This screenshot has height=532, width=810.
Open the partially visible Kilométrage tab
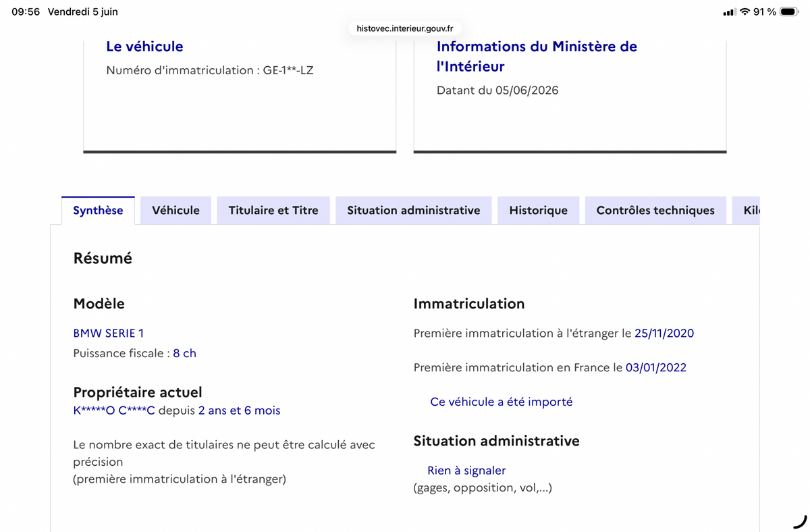pyautogui.click(x=746, y=211)
